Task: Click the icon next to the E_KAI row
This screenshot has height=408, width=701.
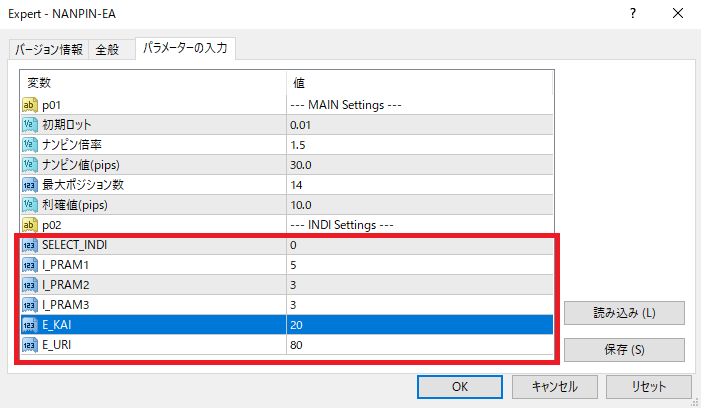Action: tap(29, 325)
